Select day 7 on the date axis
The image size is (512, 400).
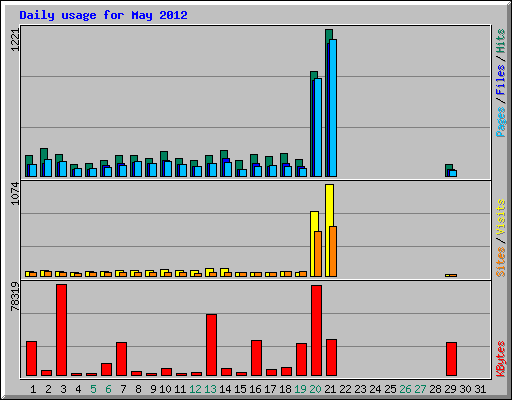click(x=123, y=389)
